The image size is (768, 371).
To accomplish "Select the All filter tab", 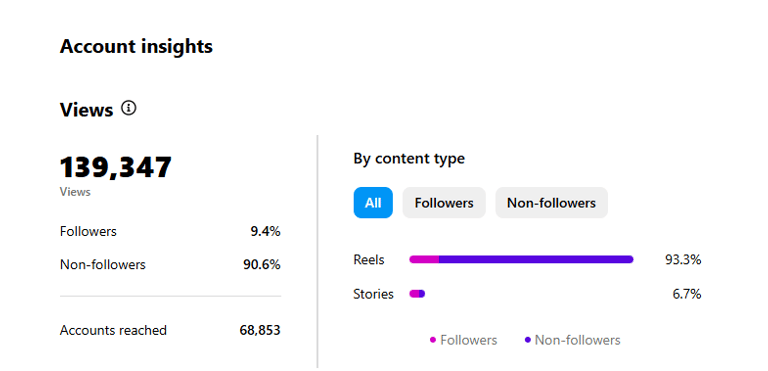I will [373, 202].
